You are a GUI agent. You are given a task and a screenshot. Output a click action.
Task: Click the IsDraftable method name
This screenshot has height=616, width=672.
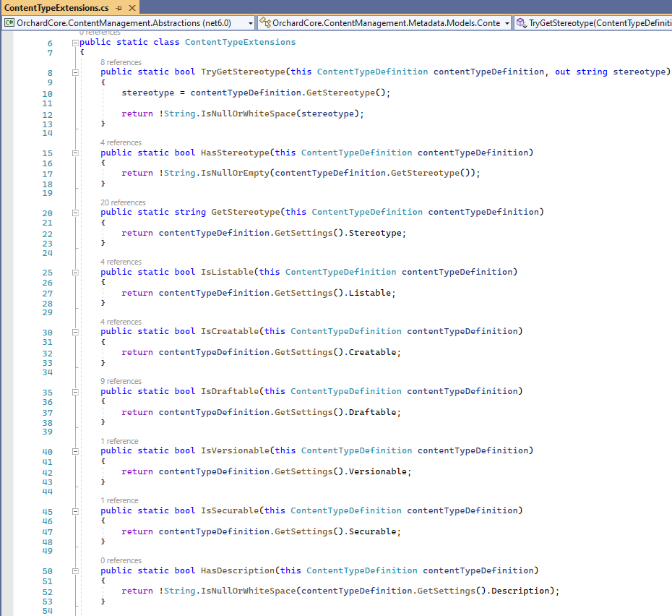pyautogui.click(x=230, y=391)
